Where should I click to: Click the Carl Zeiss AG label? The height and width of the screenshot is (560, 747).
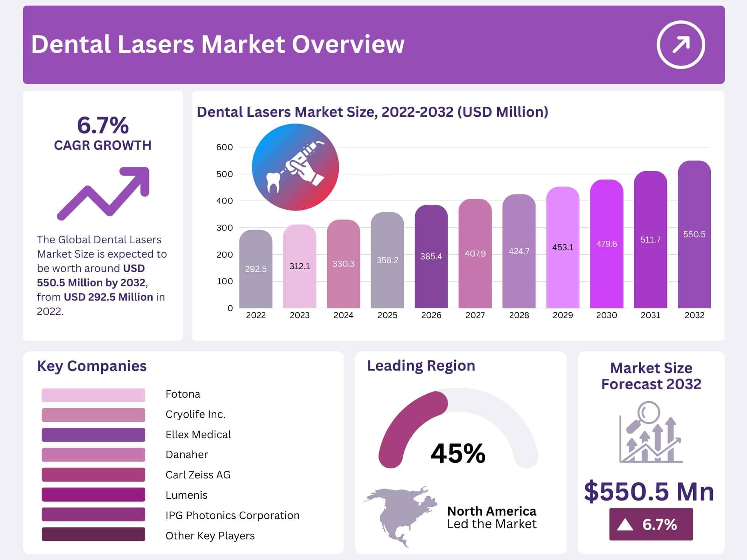point(198,475)
